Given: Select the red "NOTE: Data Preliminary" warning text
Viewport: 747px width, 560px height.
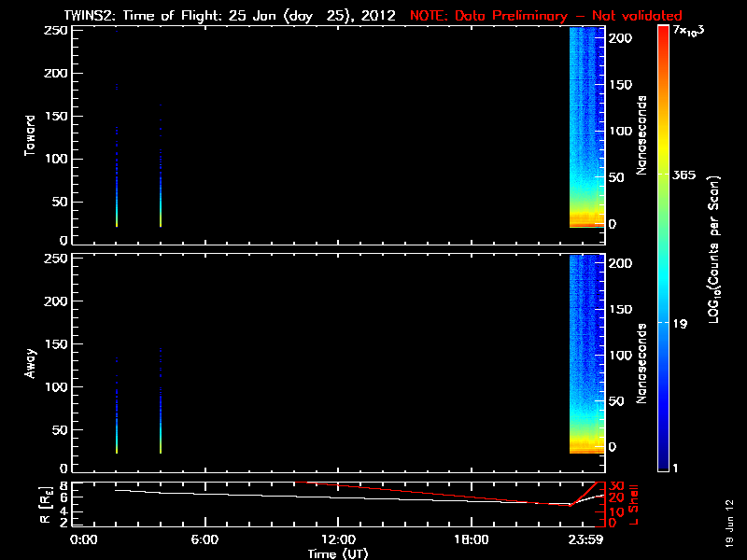Looking at the screenshot, I should pos(545,16).
